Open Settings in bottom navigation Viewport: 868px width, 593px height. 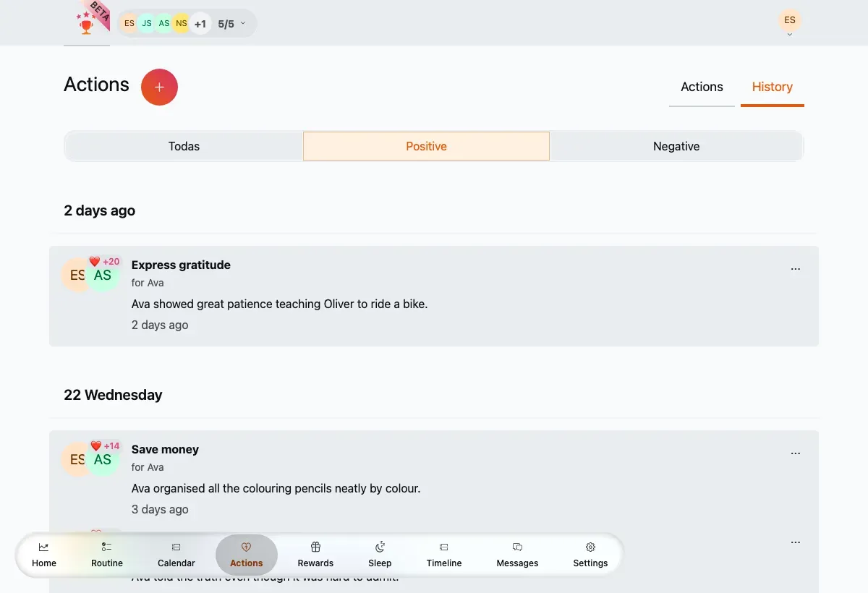point(590,555)
